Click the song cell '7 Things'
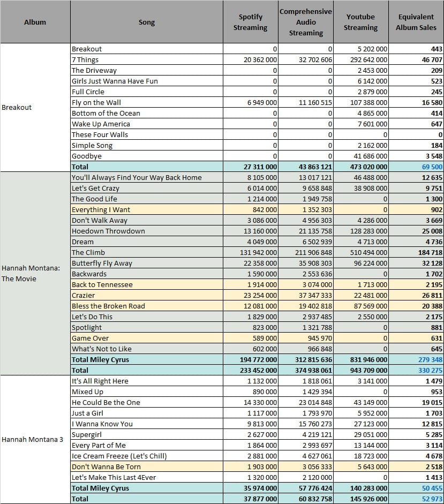Screen dimensions: 444x504 147,59
